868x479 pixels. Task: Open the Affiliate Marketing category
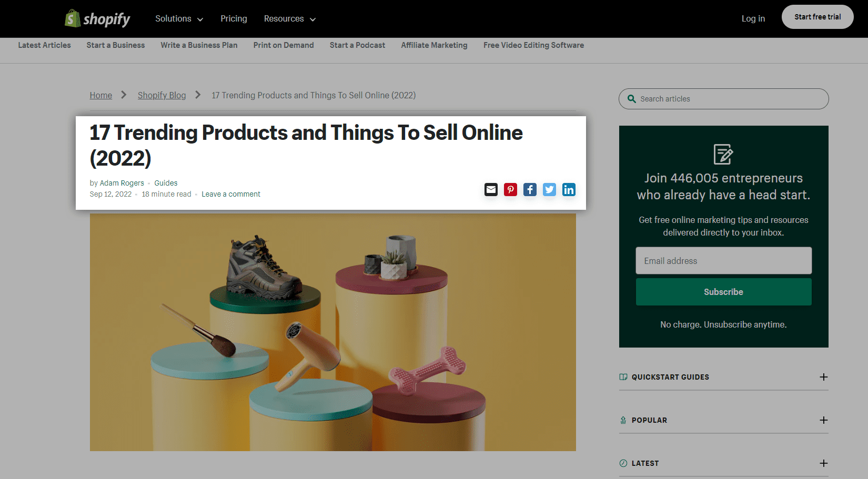pos(434,45)
